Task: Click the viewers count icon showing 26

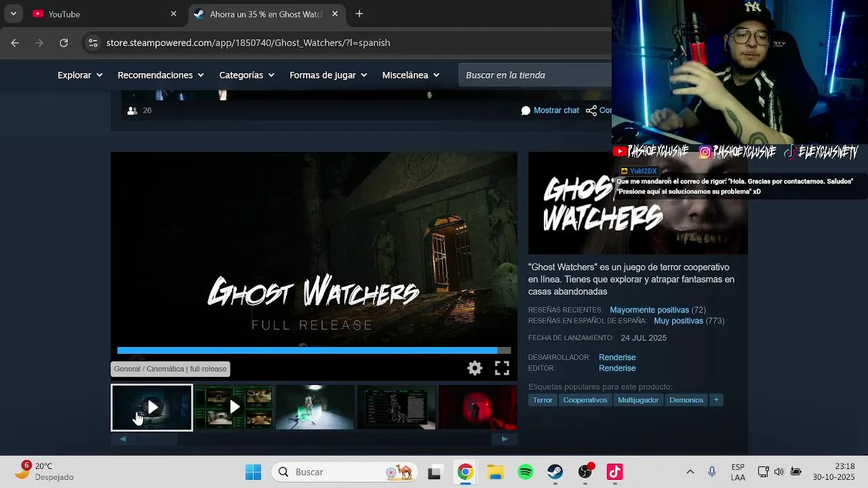Action: pos(132,110)
